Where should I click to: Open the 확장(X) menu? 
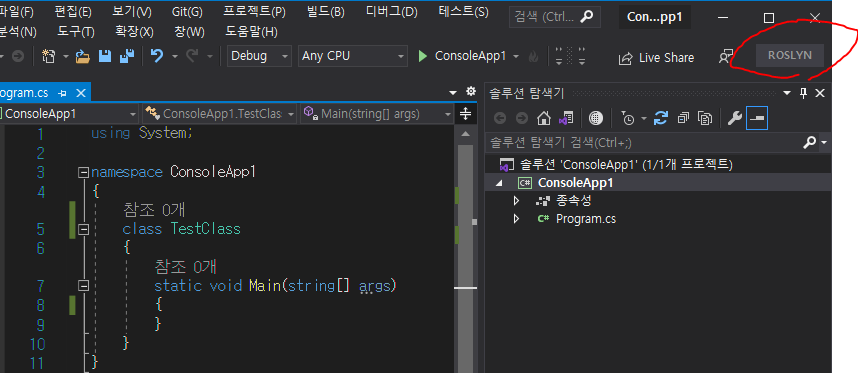pos(135,32)
